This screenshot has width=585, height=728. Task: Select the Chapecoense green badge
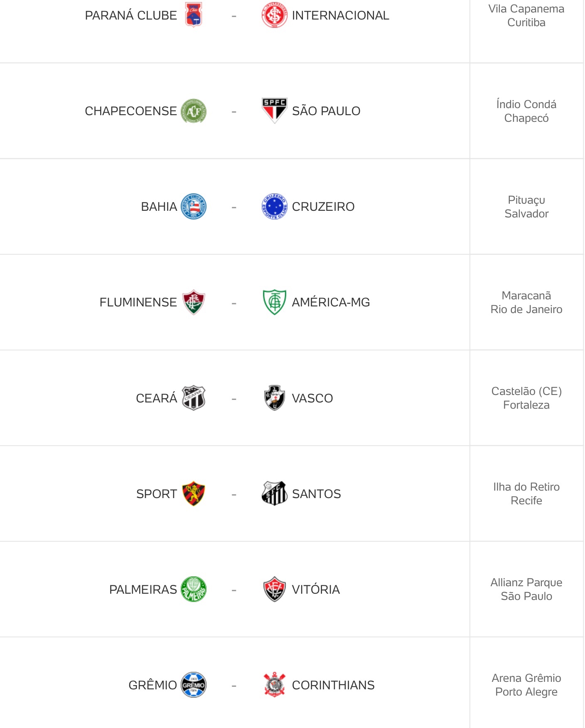[194, 111]
